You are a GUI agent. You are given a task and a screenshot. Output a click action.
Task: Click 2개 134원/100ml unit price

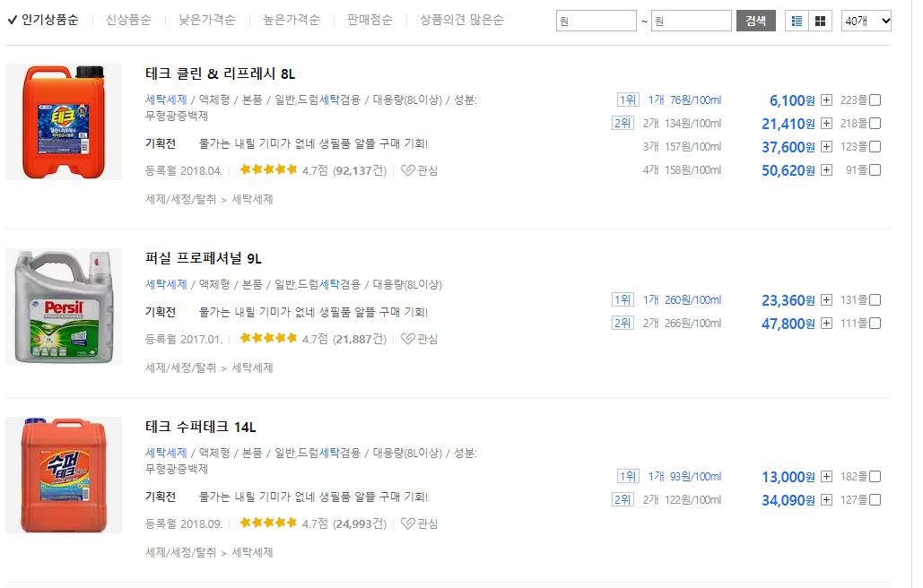(683, 124)
